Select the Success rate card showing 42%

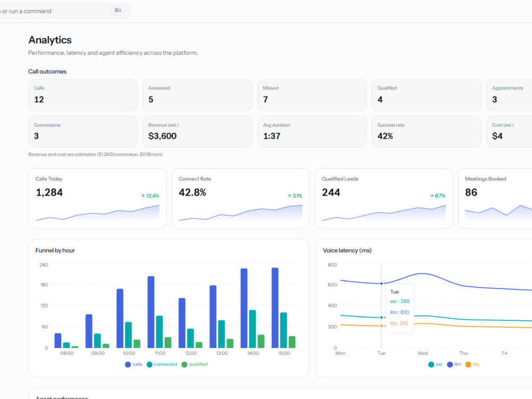pyautogui.click(x=427, y=131)
